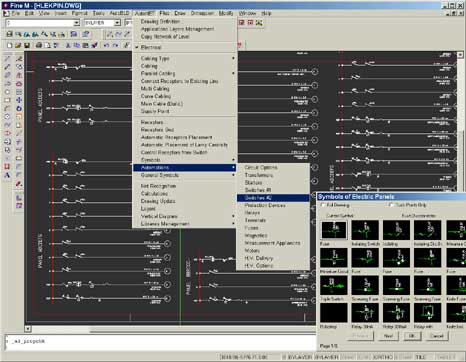Open the BYLAYER linetype dropdown
The width and height of the screenshot is (466, 362).
pyautogui.click(x=117, y=23)
